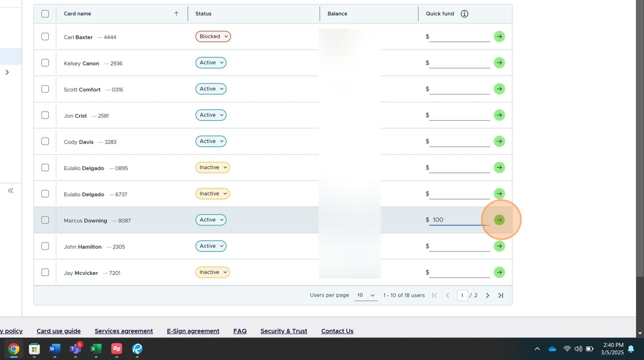Open taskbar clock showing 2:40 PM
This screenshot has height=360, width=644.
612,349
